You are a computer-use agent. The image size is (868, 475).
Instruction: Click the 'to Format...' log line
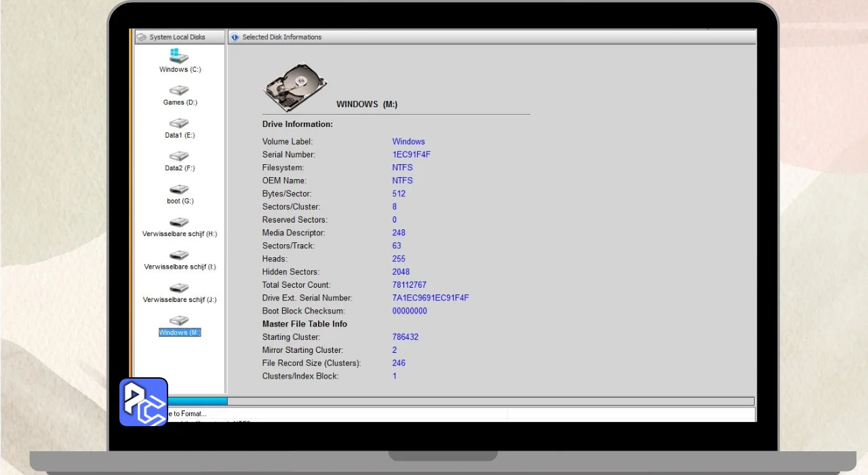pyautogui.click(x=187, y=413)
